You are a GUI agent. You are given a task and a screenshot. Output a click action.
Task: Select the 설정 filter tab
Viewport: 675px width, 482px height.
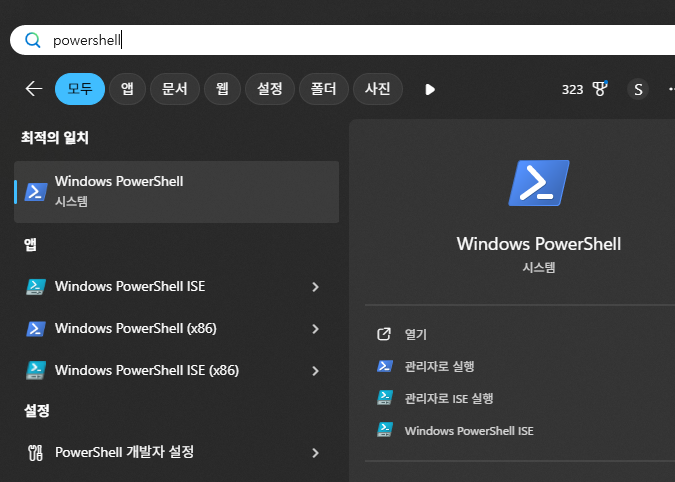click(x=270, y=89)
